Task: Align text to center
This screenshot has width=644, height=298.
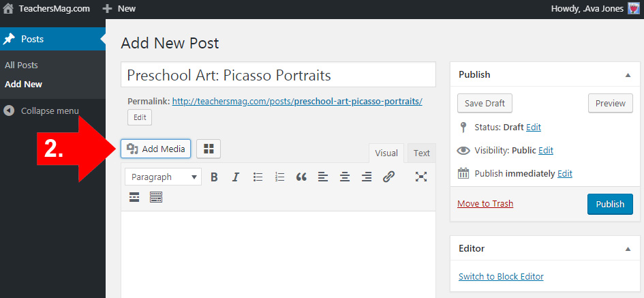Action: click(345, 177)
